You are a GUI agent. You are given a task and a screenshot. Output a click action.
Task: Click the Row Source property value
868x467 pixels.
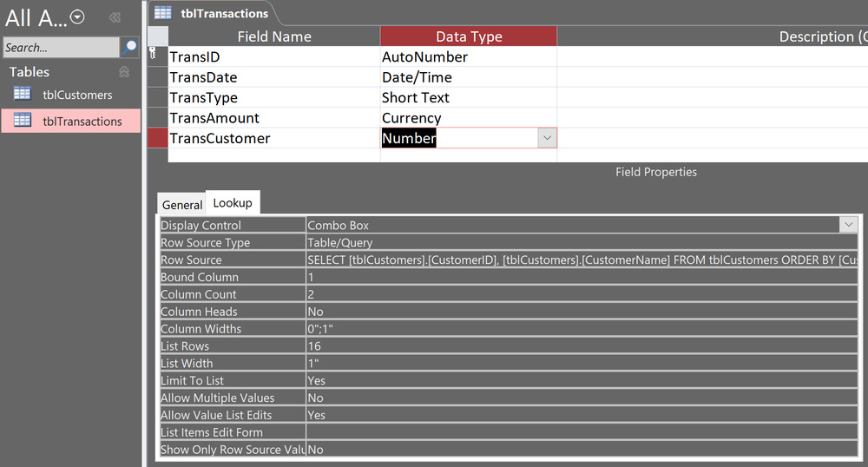pyautogui.click(x=582, y=260)
